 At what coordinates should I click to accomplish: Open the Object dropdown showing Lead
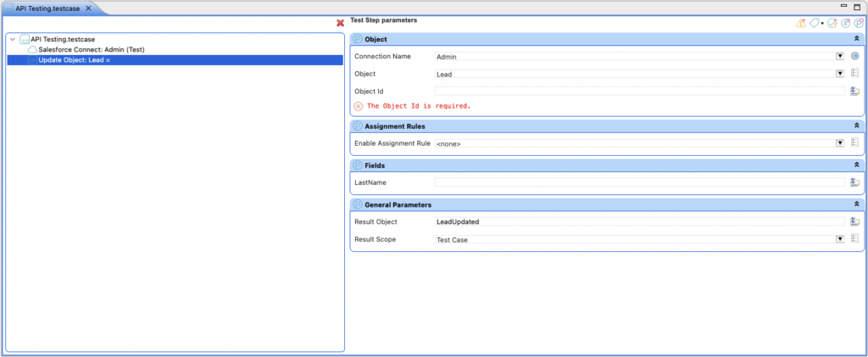tap(840, 74)
